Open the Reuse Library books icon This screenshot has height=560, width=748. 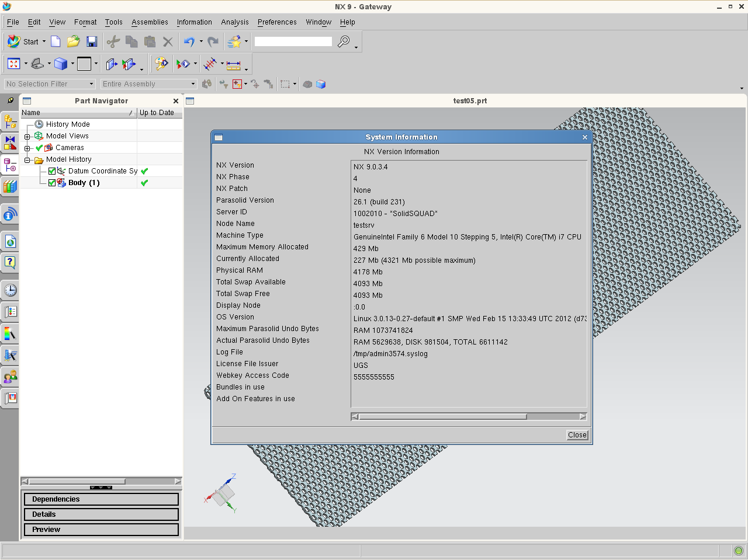(10, 186)
